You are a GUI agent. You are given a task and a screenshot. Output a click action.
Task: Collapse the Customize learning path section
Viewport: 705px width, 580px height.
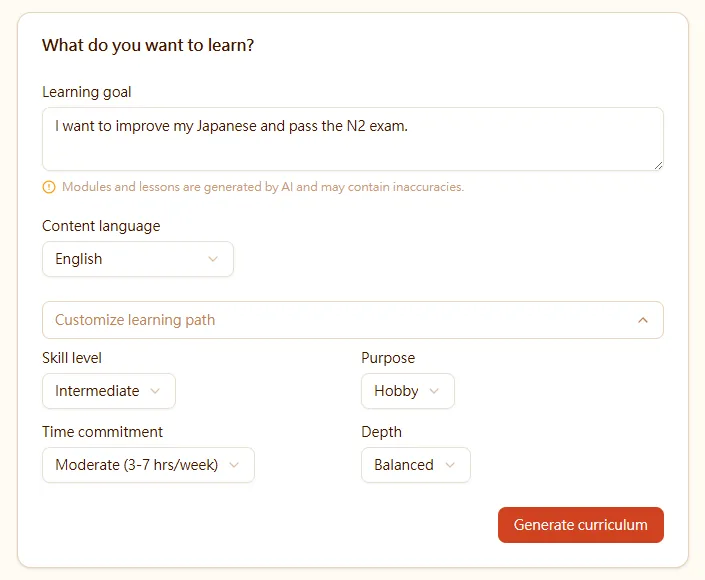point(352,320)
